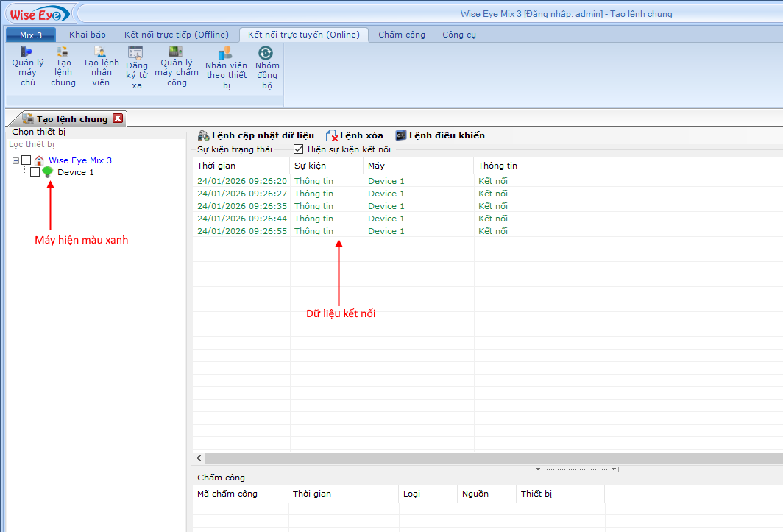Viewport: 783px width, 532px height.
Task: Switch to Chấm công ribbon tab
Action: [x=401, y=35]
